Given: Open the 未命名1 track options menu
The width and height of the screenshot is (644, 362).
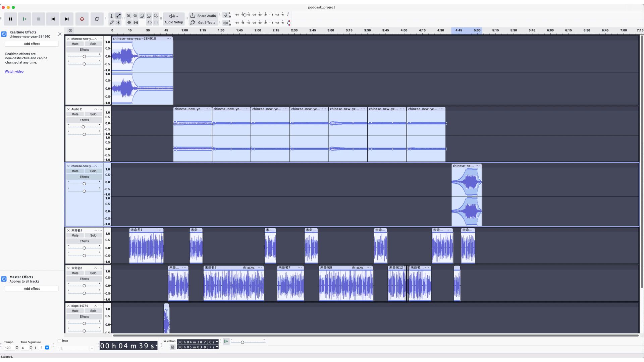Looking at the screenshot, I should 100,231.
